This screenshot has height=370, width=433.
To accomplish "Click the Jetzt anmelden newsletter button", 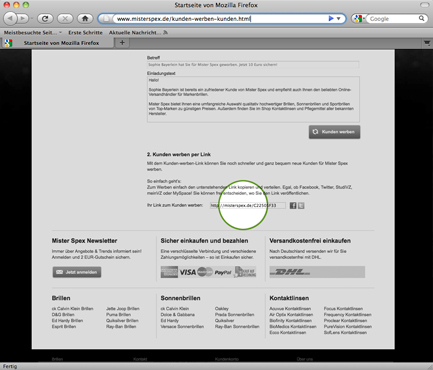I will (x=77, y=272).
